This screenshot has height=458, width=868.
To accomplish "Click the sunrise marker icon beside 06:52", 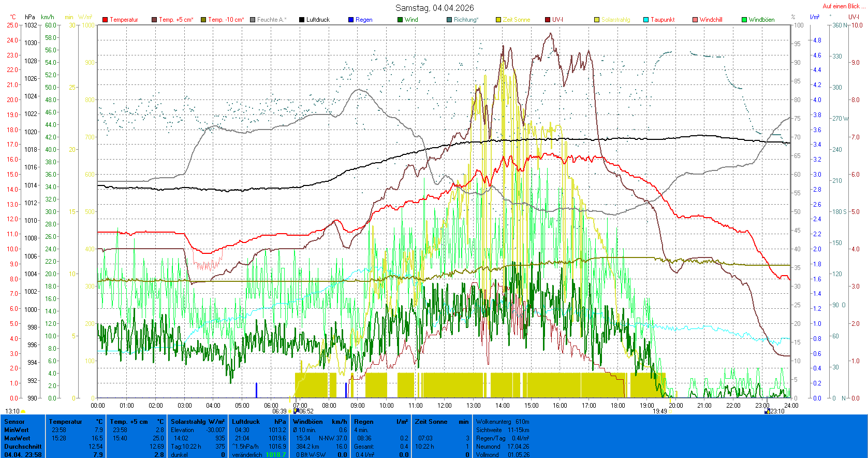I will pos(296,411).
